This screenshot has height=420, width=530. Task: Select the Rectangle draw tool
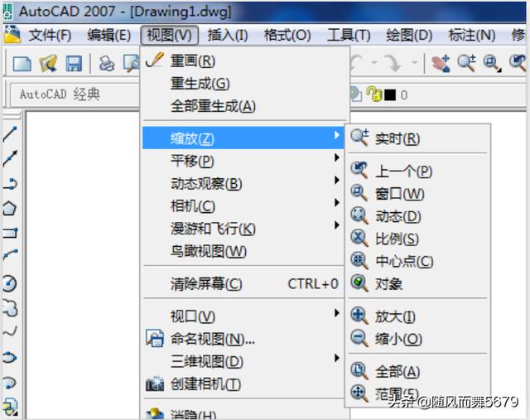pyautogui.click(x=10, y=233)
